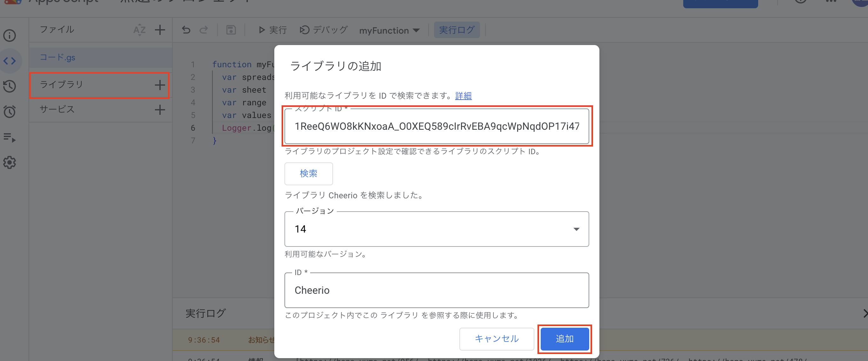Switch to the code editor sidebar icon

click(x=10, y=61)
